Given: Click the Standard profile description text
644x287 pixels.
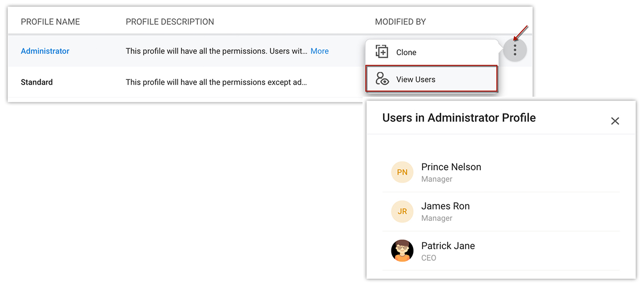Looking at the screenshot, I should pyautogui.click(x=216, y=82).
